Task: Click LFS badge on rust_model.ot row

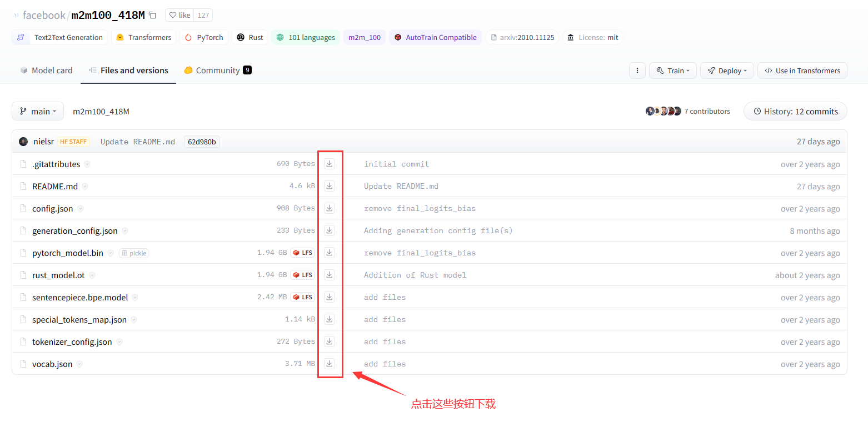Action: 303,275
